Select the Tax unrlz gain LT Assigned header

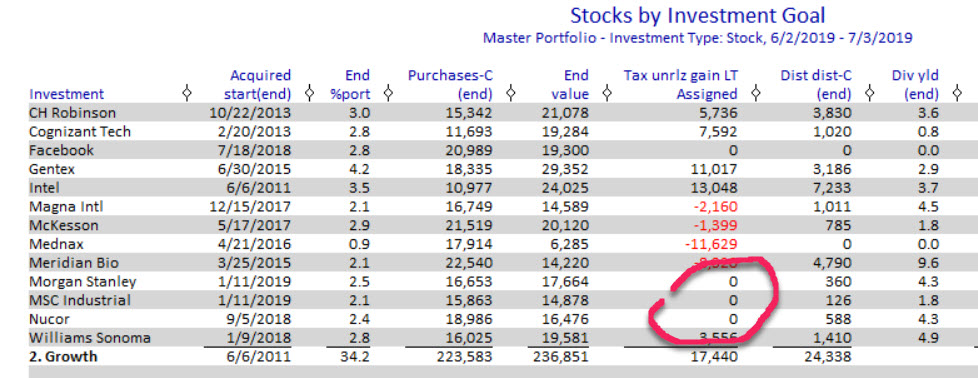point(681,85)
